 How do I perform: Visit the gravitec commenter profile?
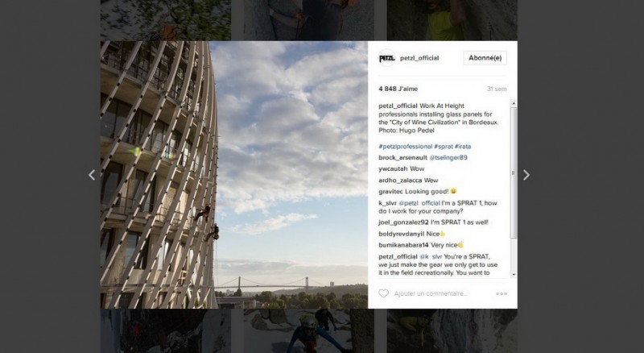coord(391,192)
